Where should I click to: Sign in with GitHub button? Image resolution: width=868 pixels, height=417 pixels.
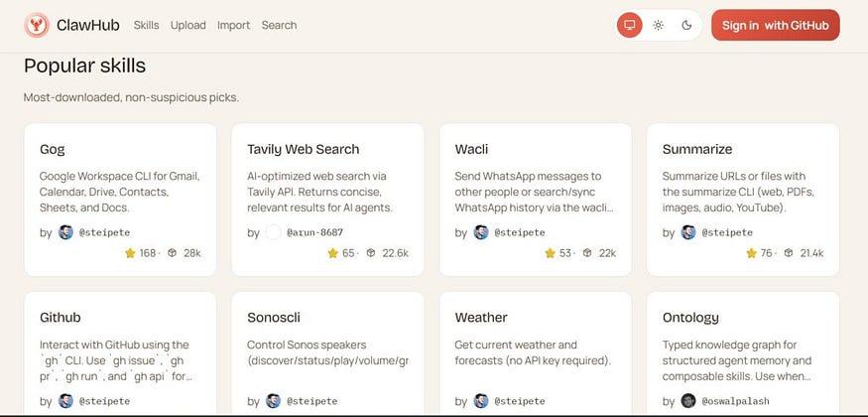point(775,25)
